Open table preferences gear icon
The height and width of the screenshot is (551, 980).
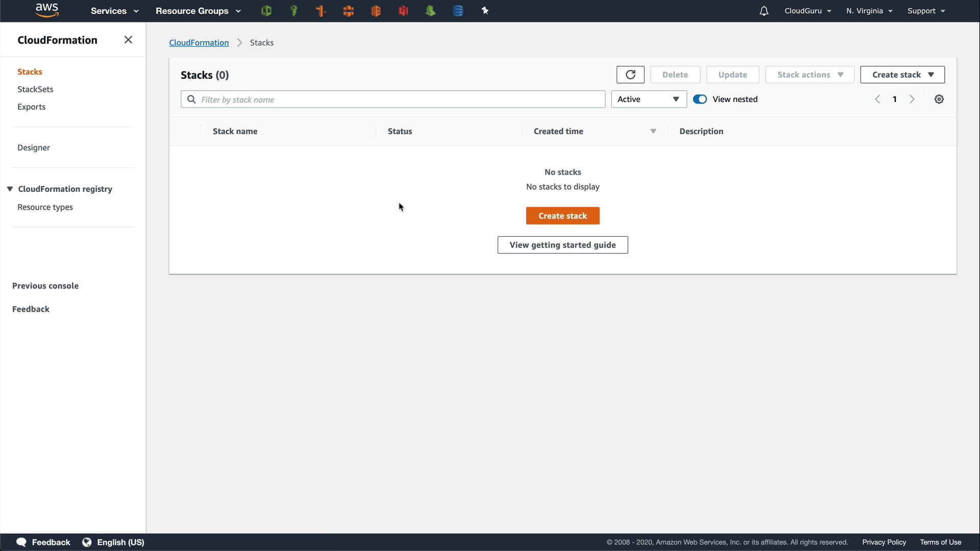tap(939, 99)
